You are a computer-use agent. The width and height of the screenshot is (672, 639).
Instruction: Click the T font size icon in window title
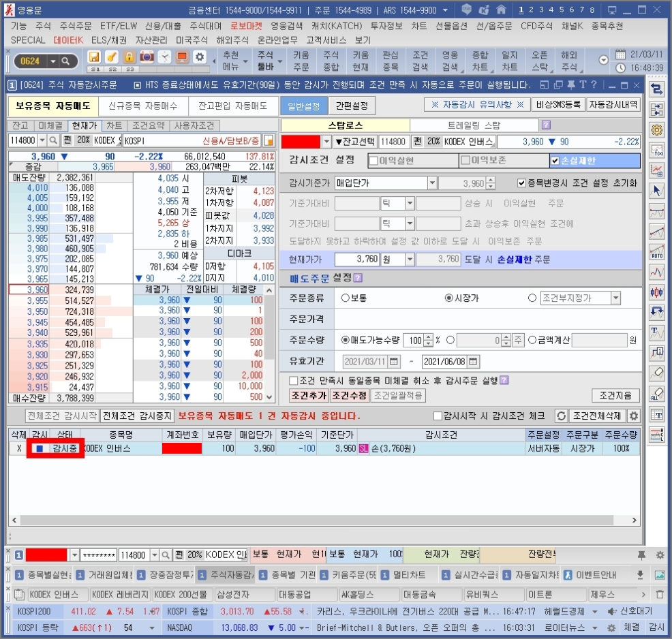click(583, 84)
